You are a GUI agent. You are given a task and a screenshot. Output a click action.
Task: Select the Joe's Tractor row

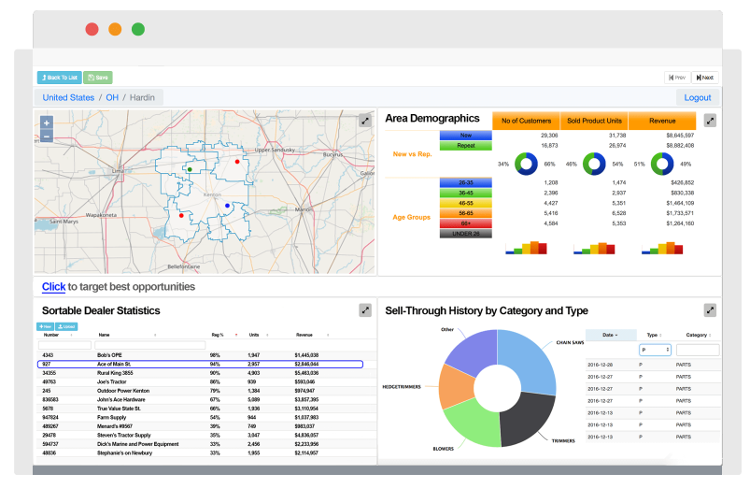coord(206,382)
